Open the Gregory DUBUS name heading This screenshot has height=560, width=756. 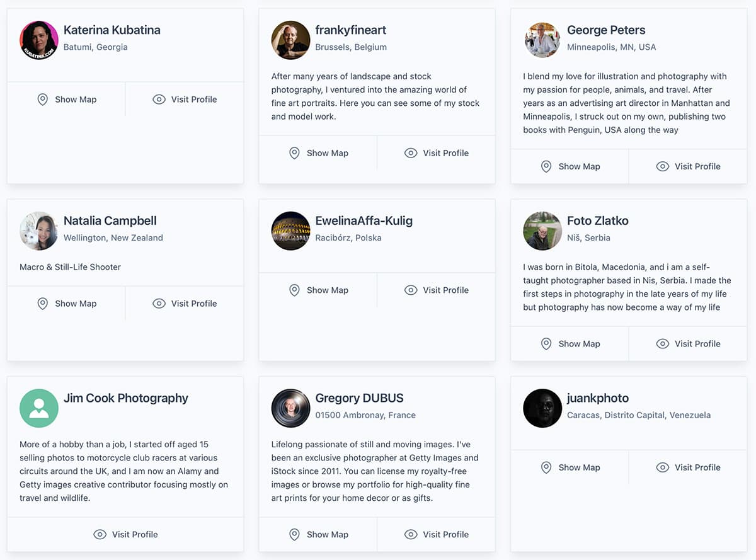point(359,398)
